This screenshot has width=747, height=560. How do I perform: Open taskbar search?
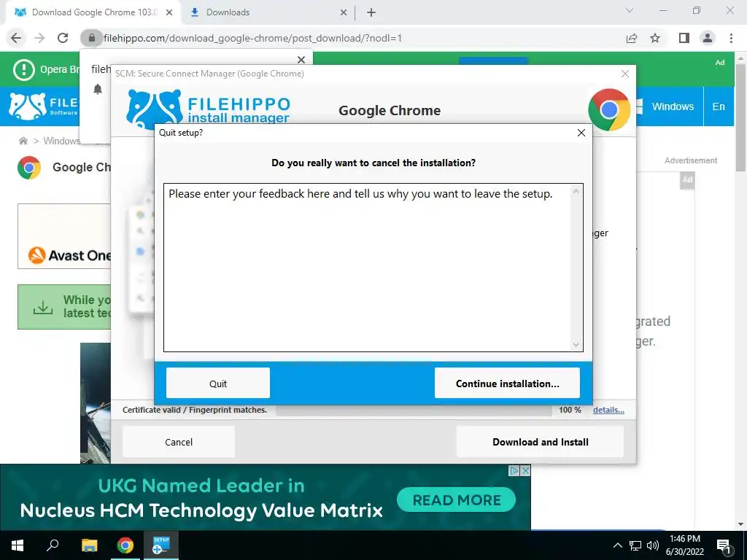(x=53, y=545)
